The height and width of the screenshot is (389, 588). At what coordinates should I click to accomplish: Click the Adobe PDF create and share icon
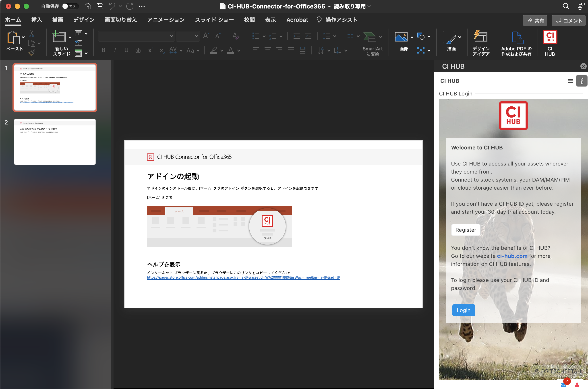click(x=517, y=37)
